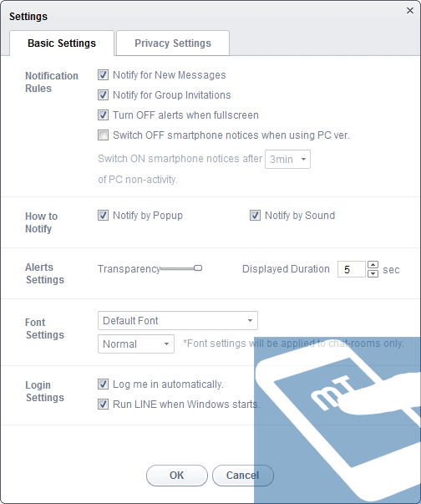Viewport: 421px width, 504px height.
Task: Click the Cancel button
Action: [243, 476]
